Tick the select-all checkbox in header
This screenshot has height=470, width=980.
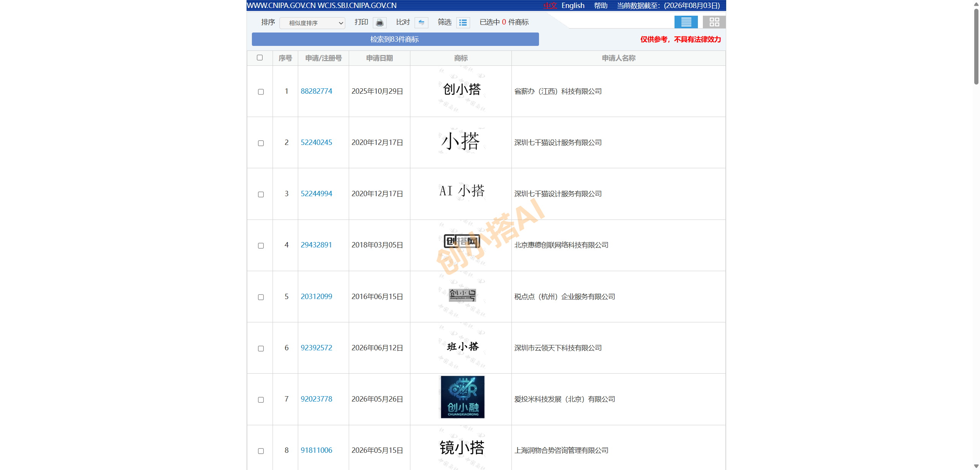(260, 58)
